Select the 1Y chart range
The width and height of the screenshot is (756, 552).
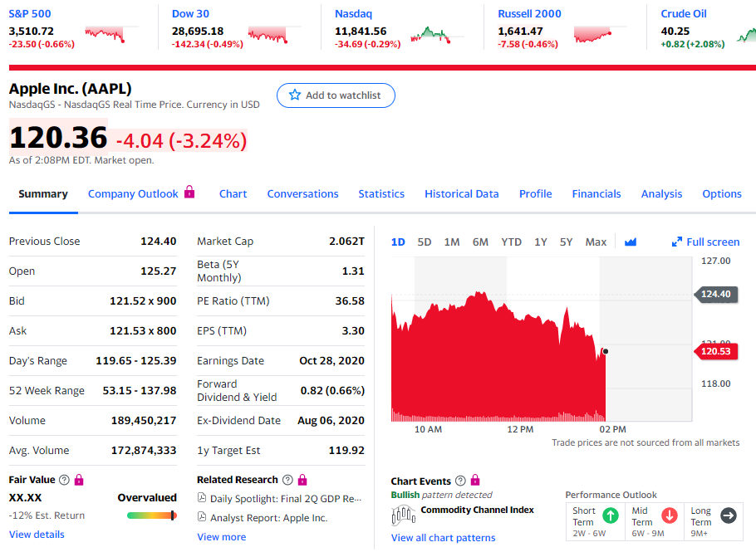(541, 242)
